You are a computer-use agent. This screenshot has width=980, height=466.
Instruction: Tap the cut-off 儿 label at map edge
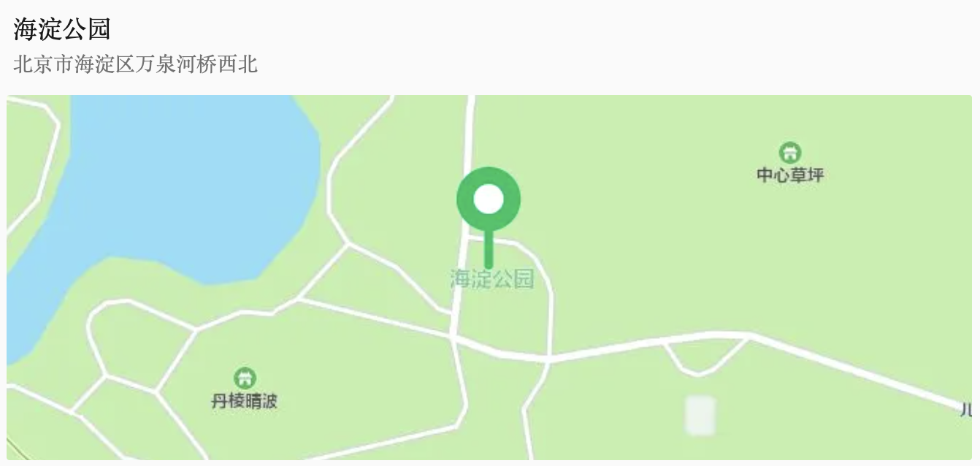[x=965, y=410]
